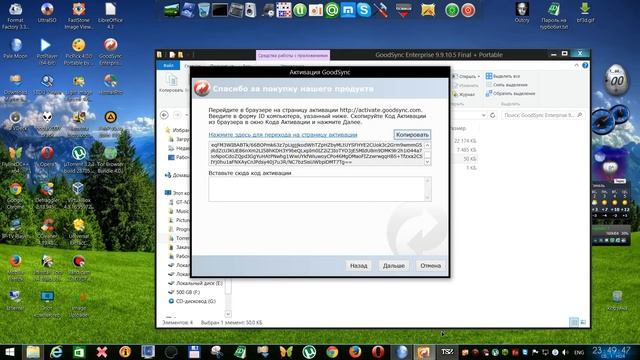The image size is (640, 360).
Task: Open Файл tab in Explorer ribbon
Action: tap(168, 65)
